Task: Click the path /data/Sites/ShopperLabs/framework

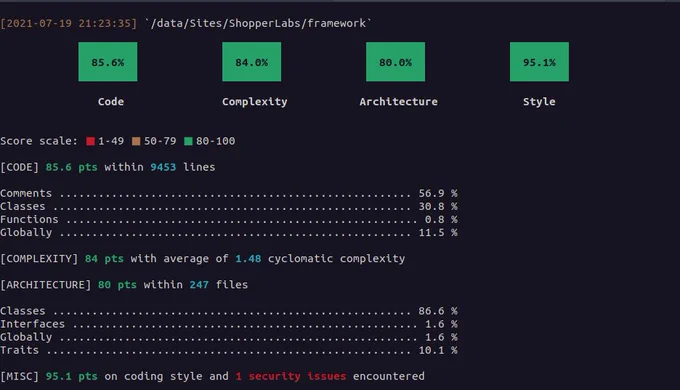Action: tap(258, 23)
